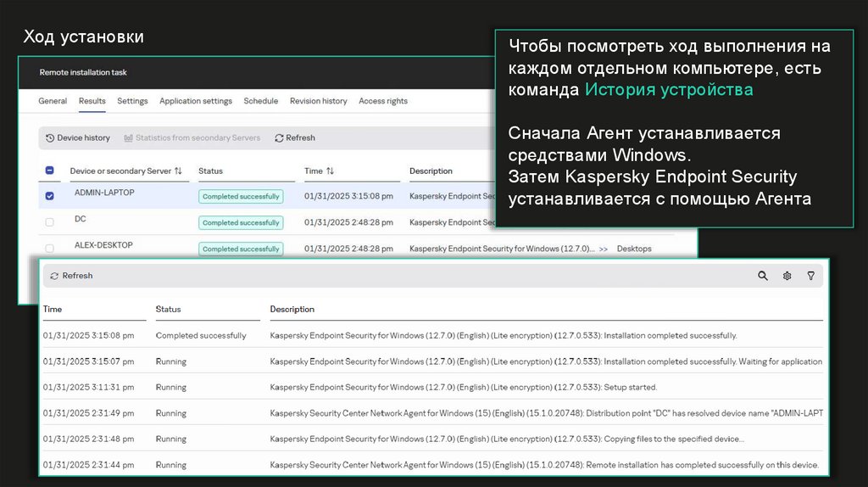Screen dimensions: 868x487
Task: Click the DC device name
Action: [x=81, y=219]
